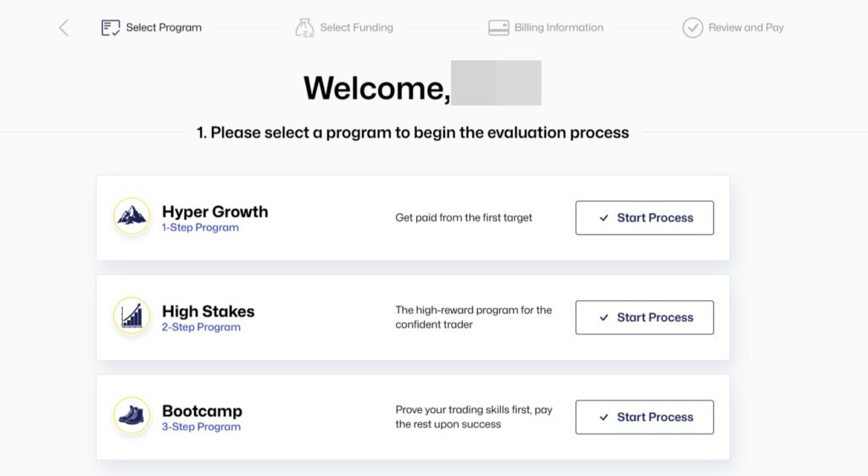Select the Hyper Growth program title
This screenshot has width=868, height=476.
(214, 211)
